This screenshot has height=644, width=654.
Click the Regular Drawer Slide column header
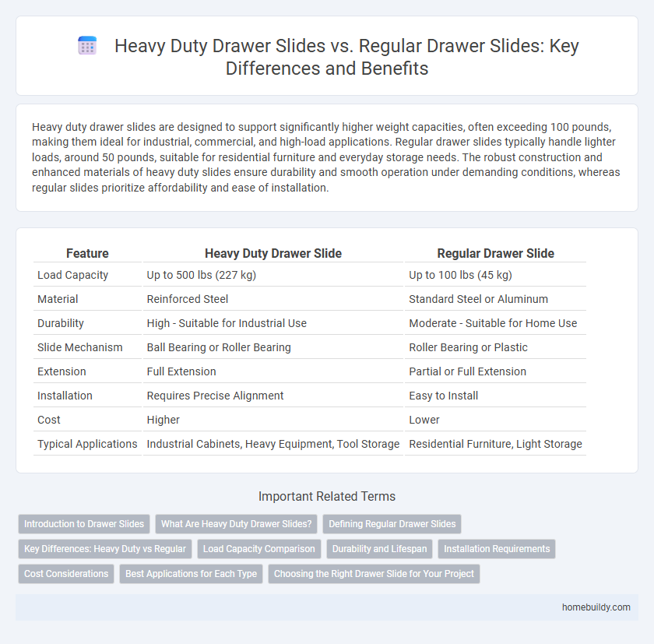point(495,253)
